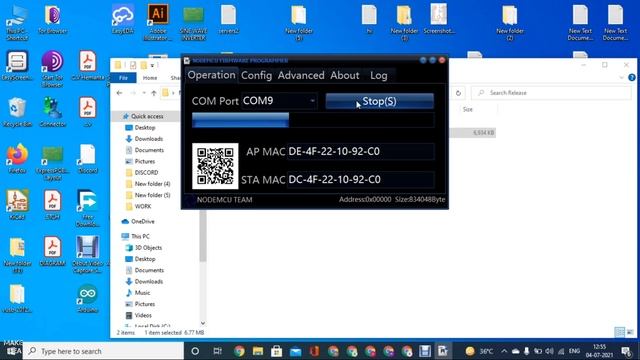Switch Explorer to details view toggle

[x=619, y=332]
